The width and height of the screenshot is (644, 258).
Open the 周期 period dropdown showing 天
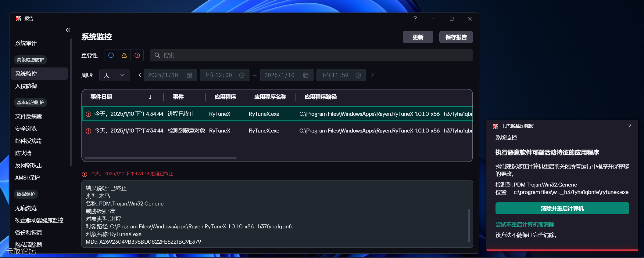click(114, 75)
